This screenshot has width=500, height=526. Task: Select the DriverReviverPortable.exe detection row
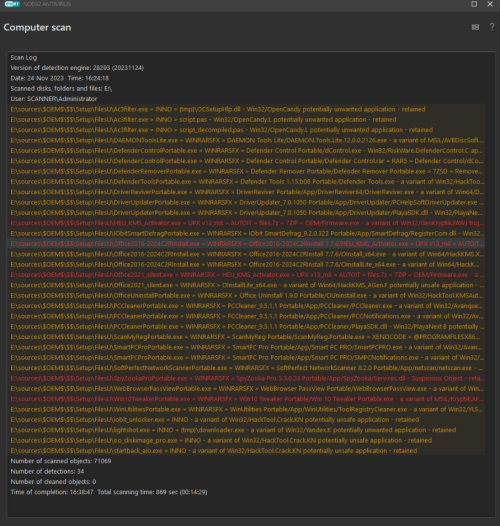246,192
